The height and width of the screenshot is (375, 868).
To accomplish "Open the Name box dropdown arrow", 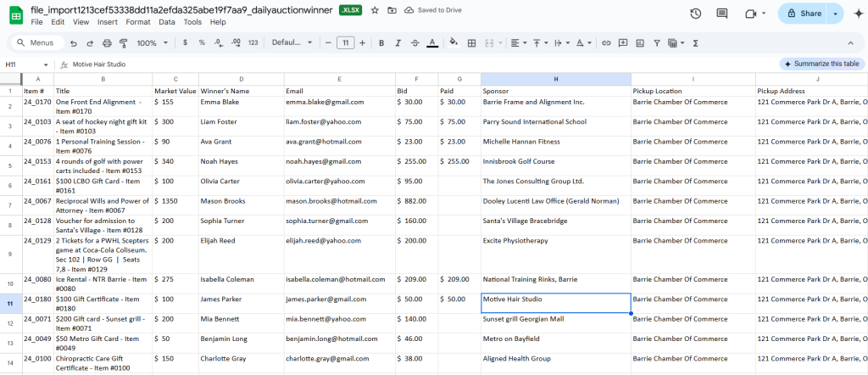I will click(x=46, y=64).
